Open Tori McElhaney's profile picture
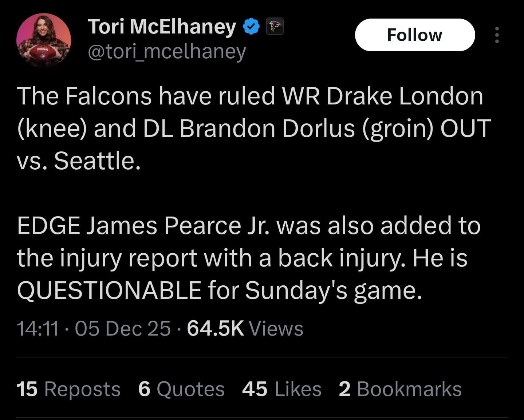The width and height of the screenshot is (524, 420). (43, 40)
